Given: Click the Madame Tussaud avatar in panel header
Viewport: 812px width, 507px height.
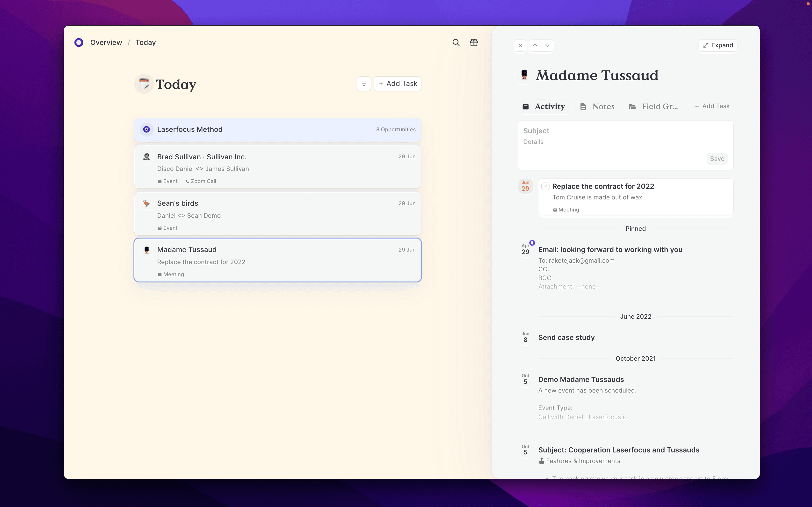Looking at the screenshot, I should click(x=524, y=75).
